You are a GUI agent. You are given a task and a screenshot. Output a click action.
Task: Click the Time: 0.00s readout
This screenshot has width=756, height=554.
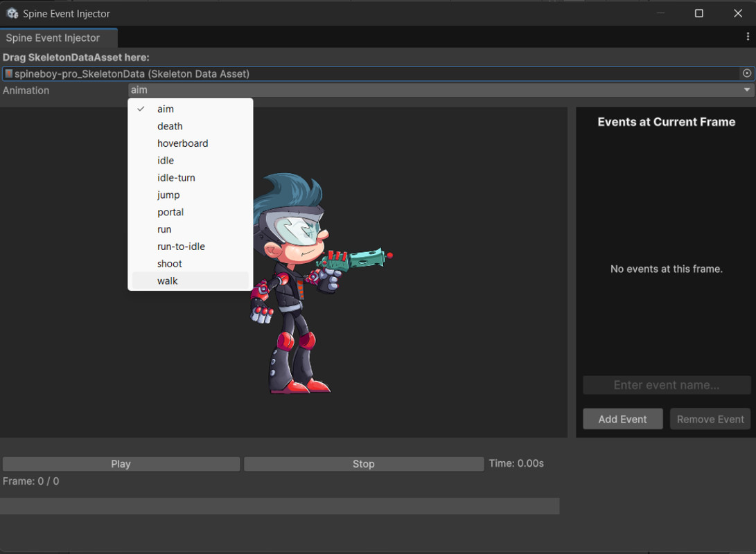(x=516, y=463)
